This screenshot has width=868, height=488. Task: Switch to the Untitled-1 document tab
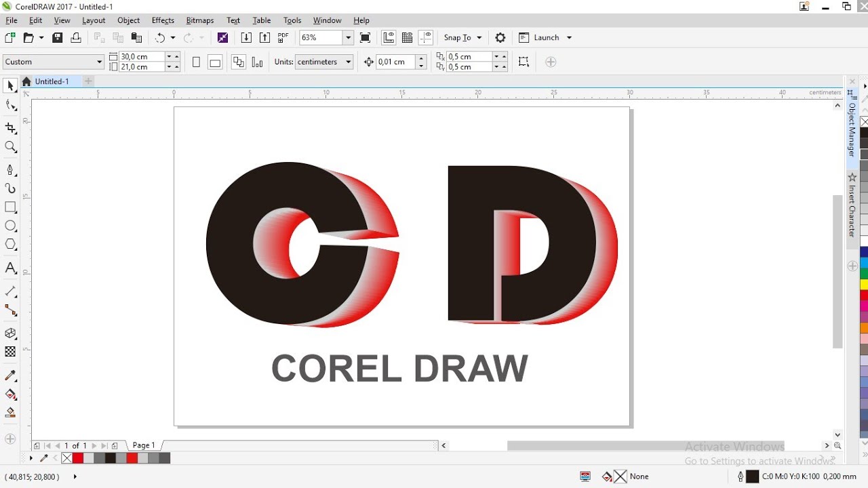pos(52,81)
